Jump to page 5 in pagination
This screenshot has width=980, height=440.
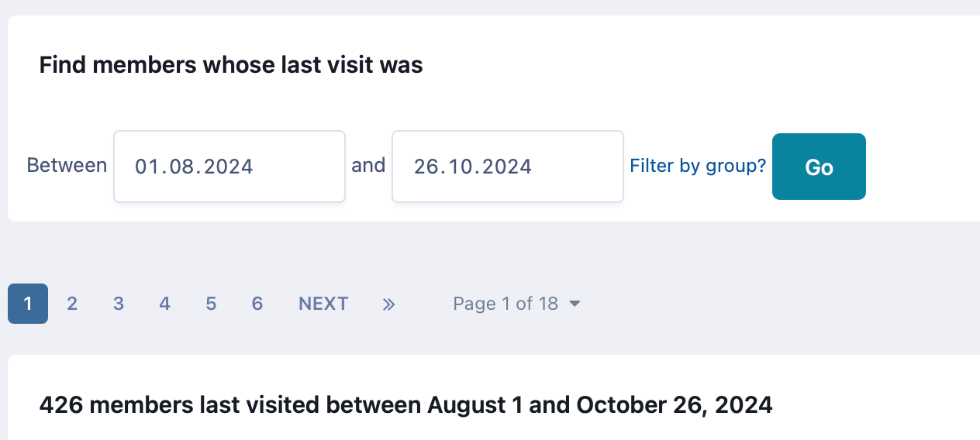[x=211, y=304]
